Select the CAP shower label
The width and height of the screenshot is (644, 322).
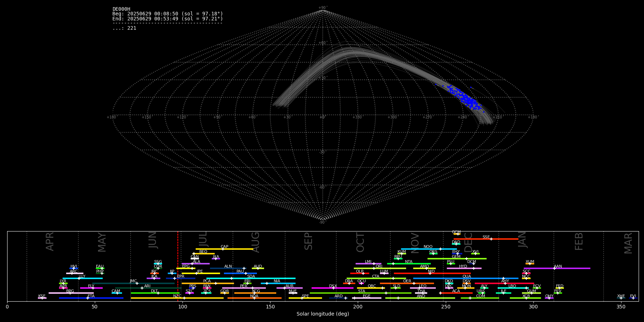tap(224, 247)
